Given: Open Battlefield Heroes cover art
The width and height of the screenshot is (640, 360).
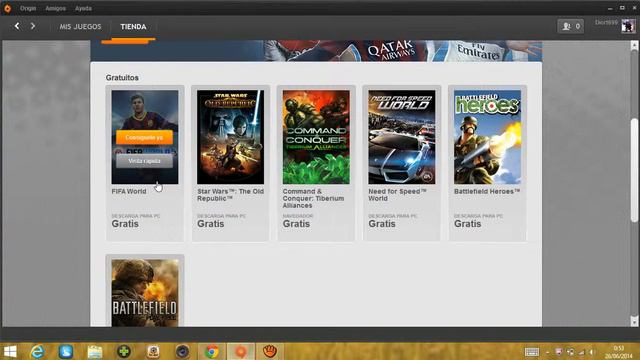Looking at the screenshot, I should [488, 137].
